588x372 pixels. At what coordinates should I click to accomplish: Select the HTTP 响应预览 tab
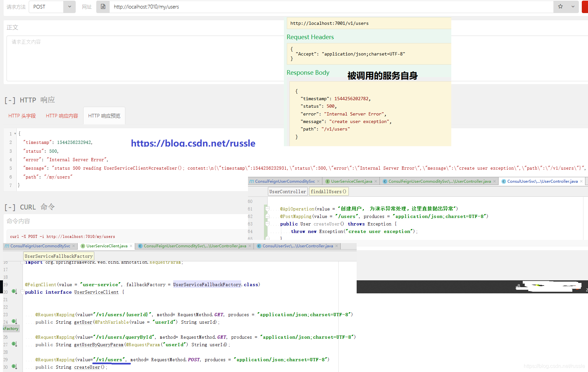tap(104, 116)
